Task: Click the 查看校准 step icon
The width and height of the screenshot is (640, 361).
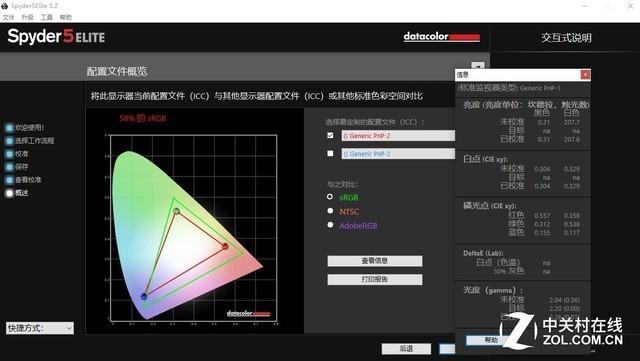Action: click(9, 180)
